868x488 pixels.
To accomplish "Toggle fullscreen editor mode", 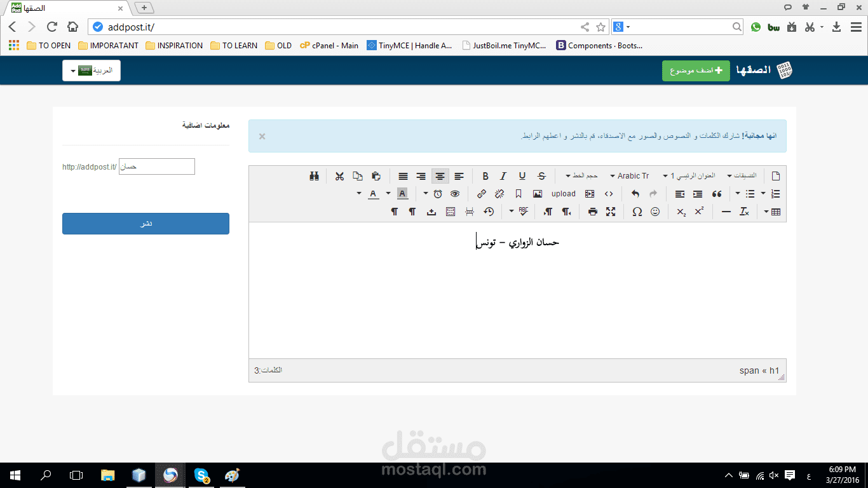I will (611, 212).
